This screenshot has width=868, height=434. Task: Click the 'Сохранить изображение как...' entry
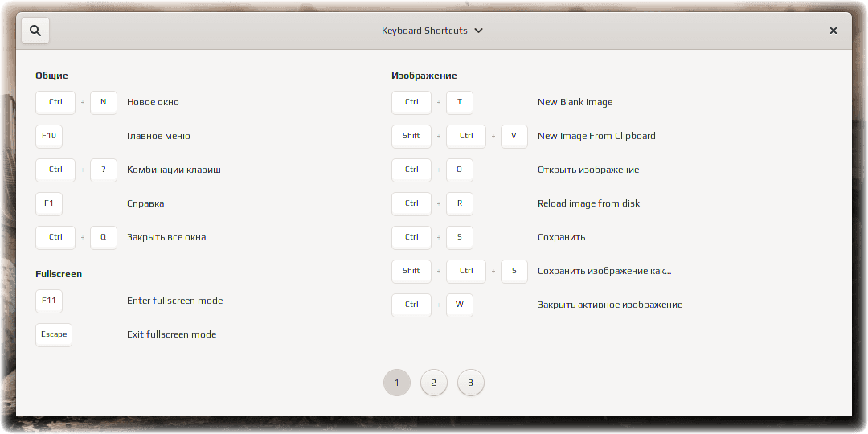[604, 272]
